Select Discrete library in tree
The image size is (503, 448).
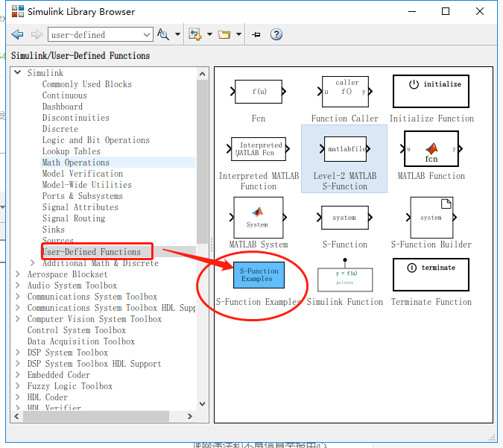click(60, 129)
